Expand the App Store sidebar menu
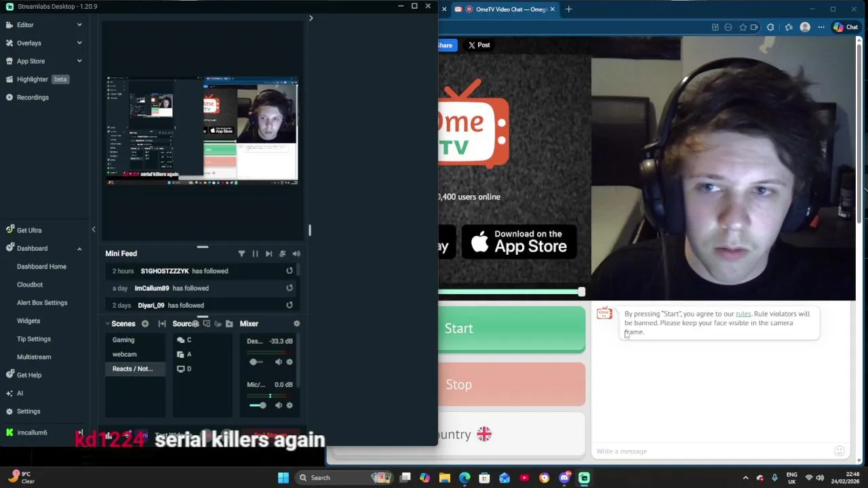This screenshot has width=868, height=488. pyautogui.click(x=44, y=61)
